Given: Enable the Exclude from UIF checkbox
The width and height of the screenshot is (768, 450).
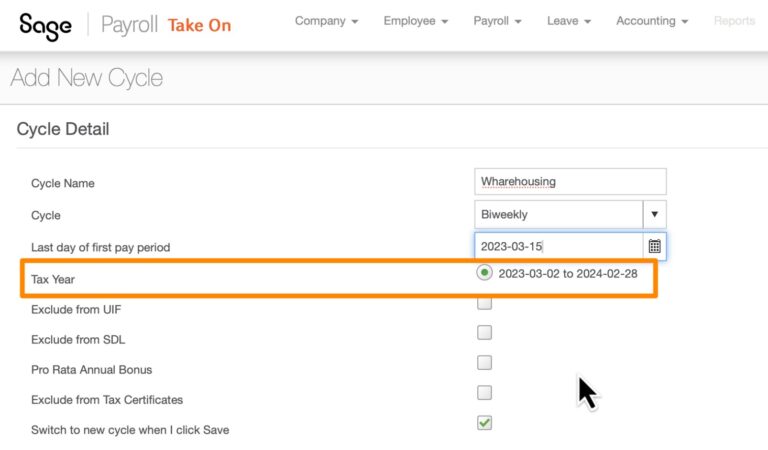Looking at the screenshot, I should point(485,303).
